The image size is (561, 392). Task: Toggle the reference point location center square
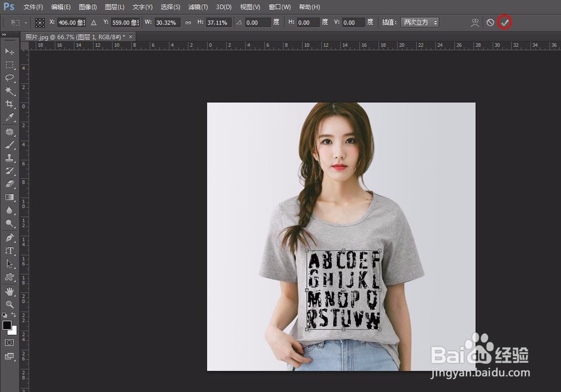(39, 22)
